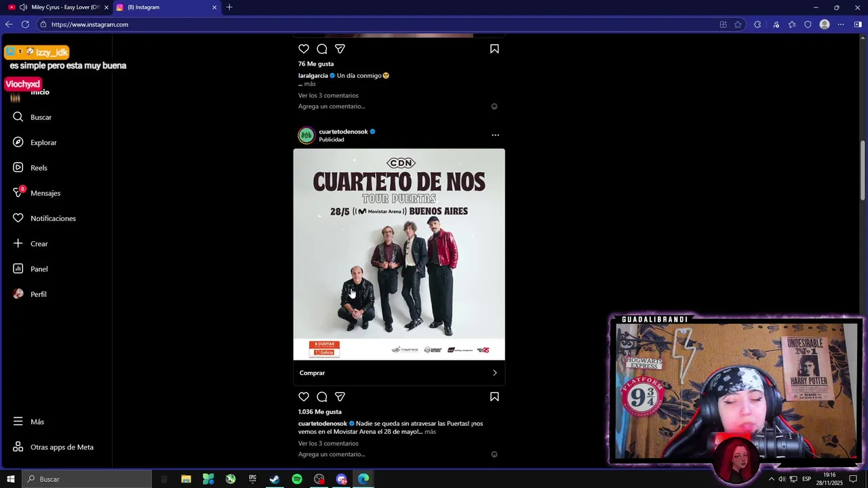
Task: Open the Windows Start menu
Action: coord(11,479)
